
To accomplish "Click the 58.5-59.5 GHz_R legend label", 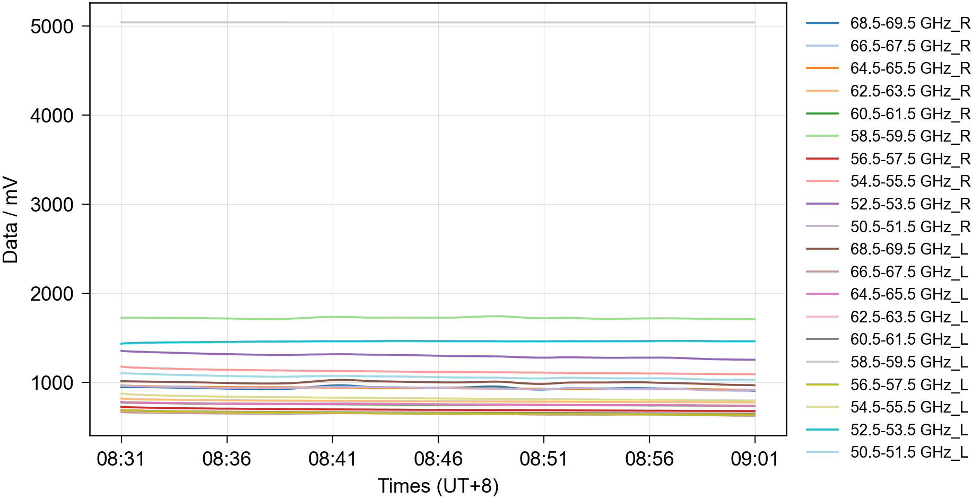I will (x=909, y=136).
